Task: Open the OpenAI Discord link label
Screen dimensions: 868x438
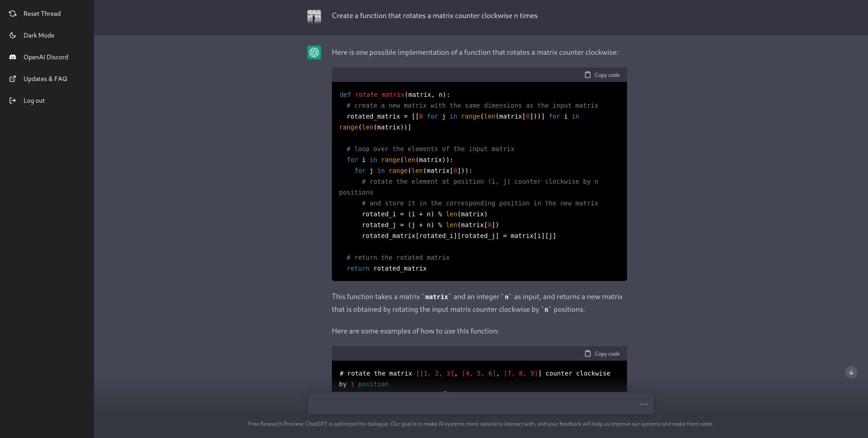Action: [46, 57]
